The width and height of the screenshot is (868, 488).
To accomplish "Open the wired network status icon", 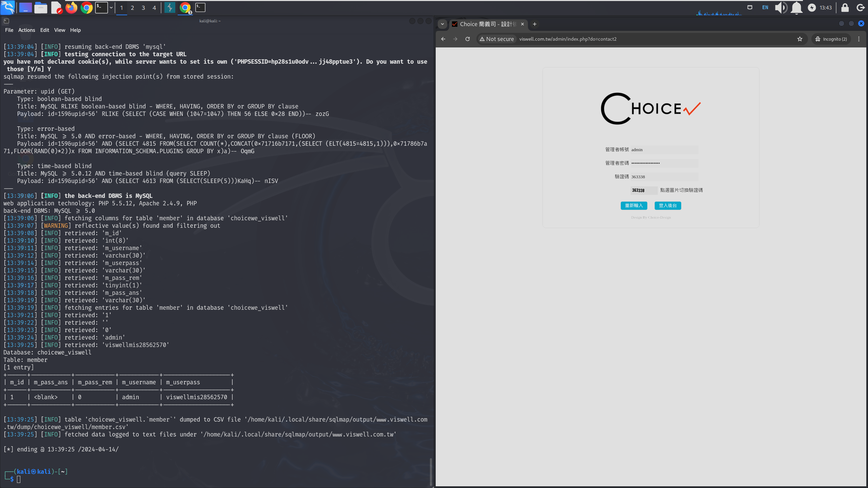I will 750,7.
